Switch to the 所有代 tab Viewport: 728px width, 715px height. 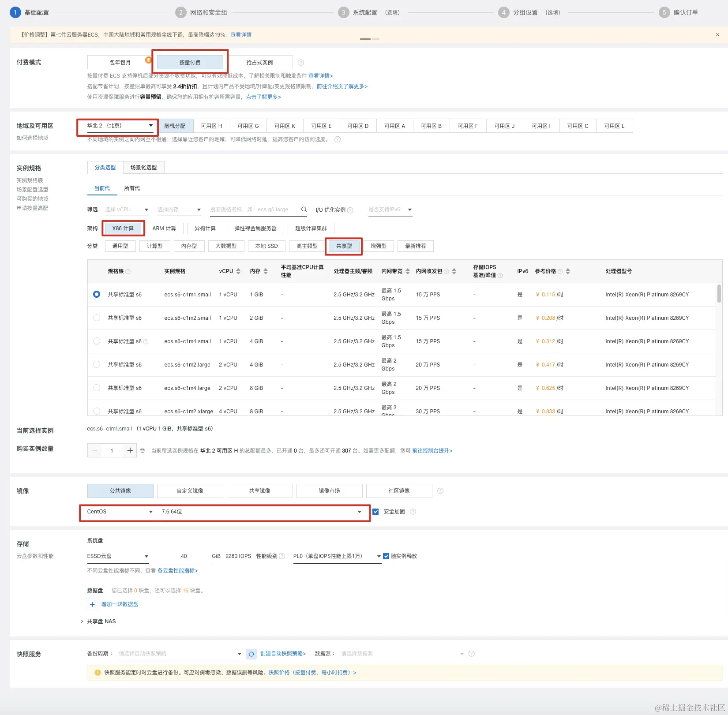point(132,188)
